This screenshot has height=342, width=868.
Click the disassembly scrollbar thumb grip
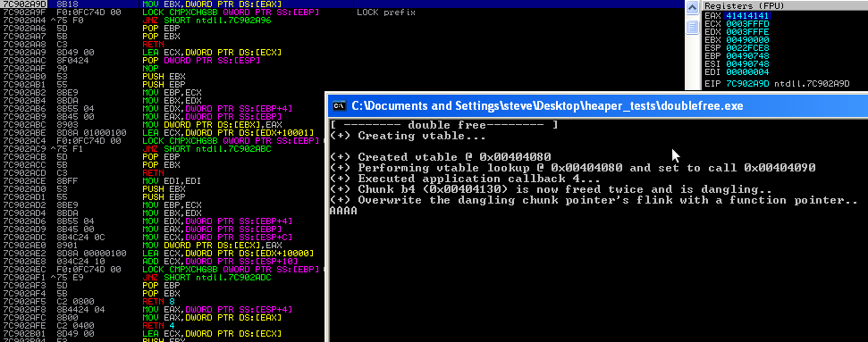pos(692,27)
